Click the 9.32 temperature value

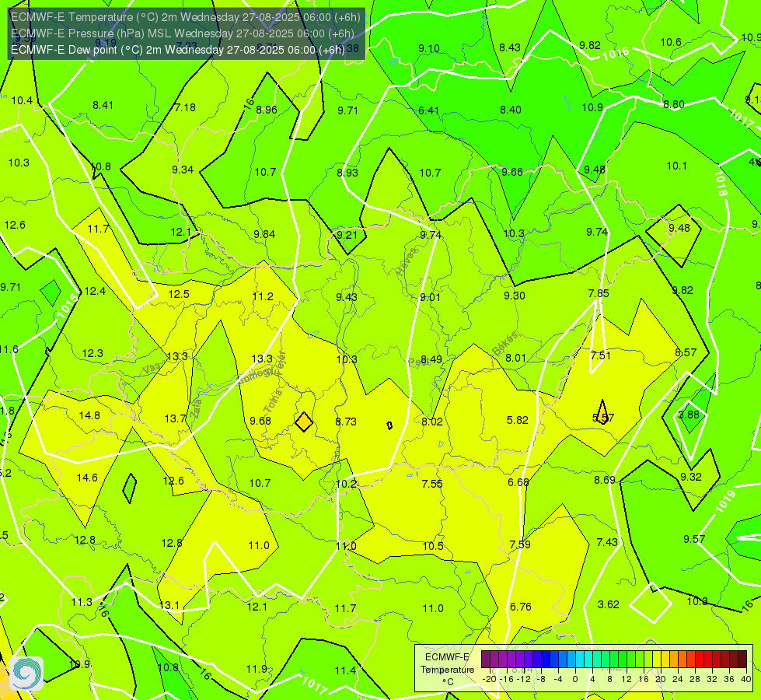(x=690, y=477)
